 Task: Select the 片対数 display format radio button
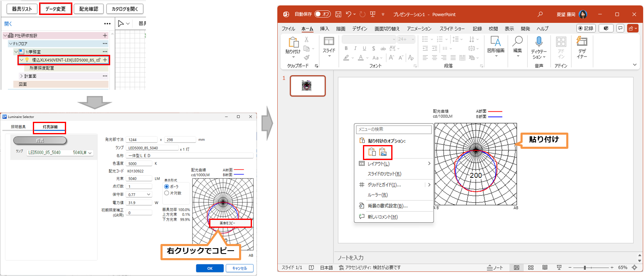click(x=167, y=193)
